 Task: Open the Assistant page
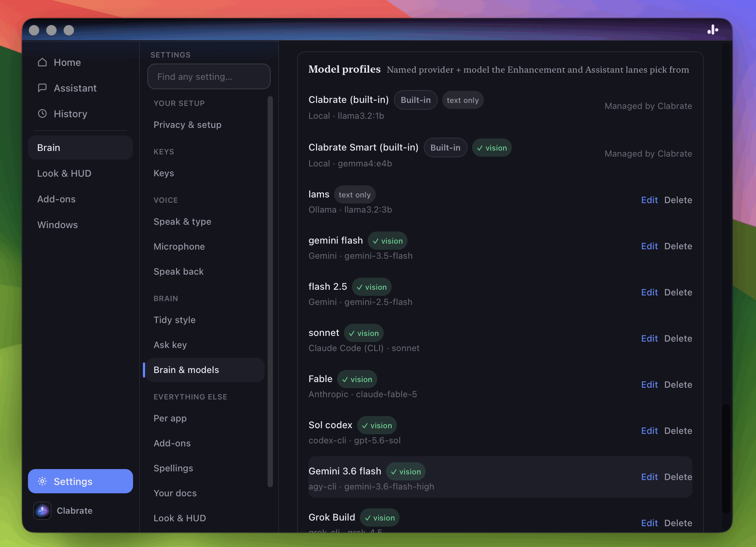coord(81,88)
